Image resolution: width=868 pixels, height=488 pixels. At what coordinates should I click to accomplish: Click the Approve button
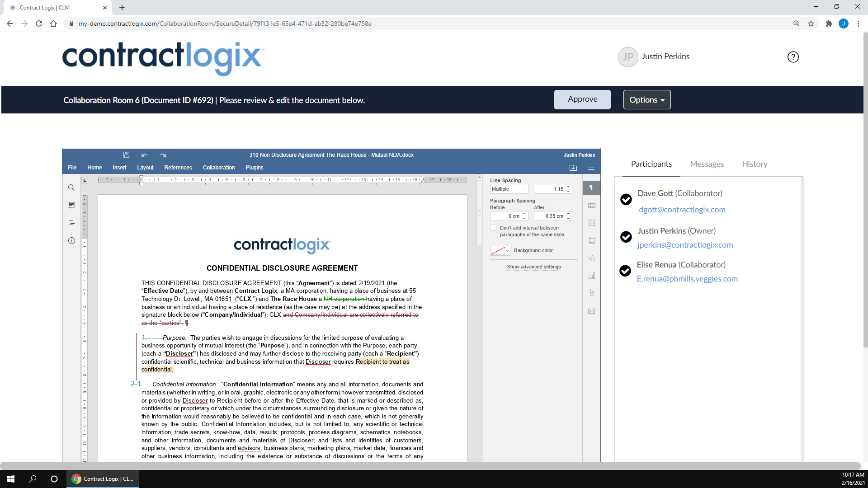click(582, 99)
